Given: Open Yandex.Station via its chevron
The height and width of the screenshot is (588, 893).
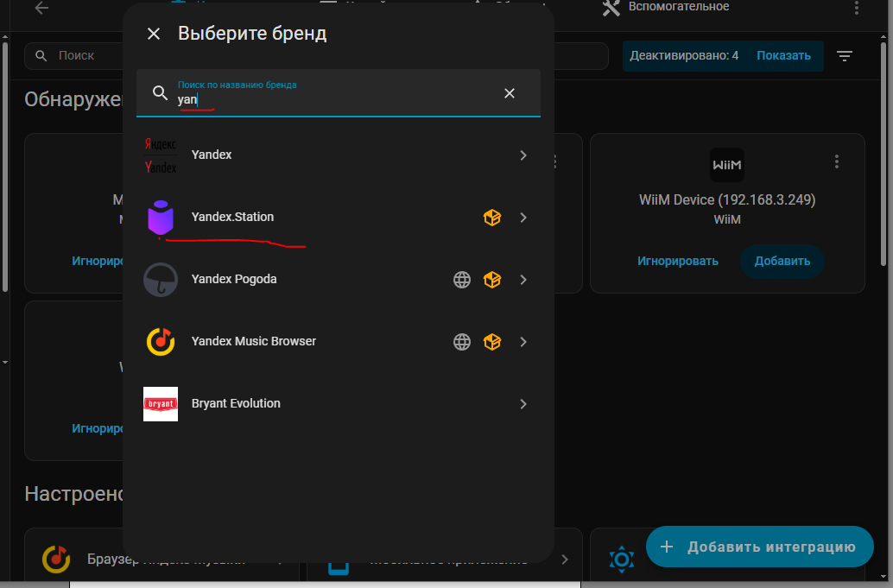Looking at the screenshot, I should pyautogui.click(x=522, y=218).
